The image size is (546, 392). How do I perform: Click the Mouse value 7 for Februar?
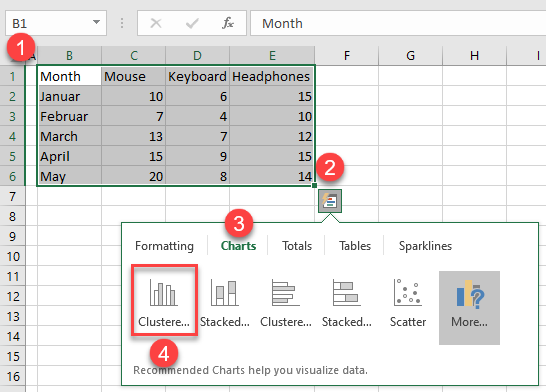pos(134,116)
